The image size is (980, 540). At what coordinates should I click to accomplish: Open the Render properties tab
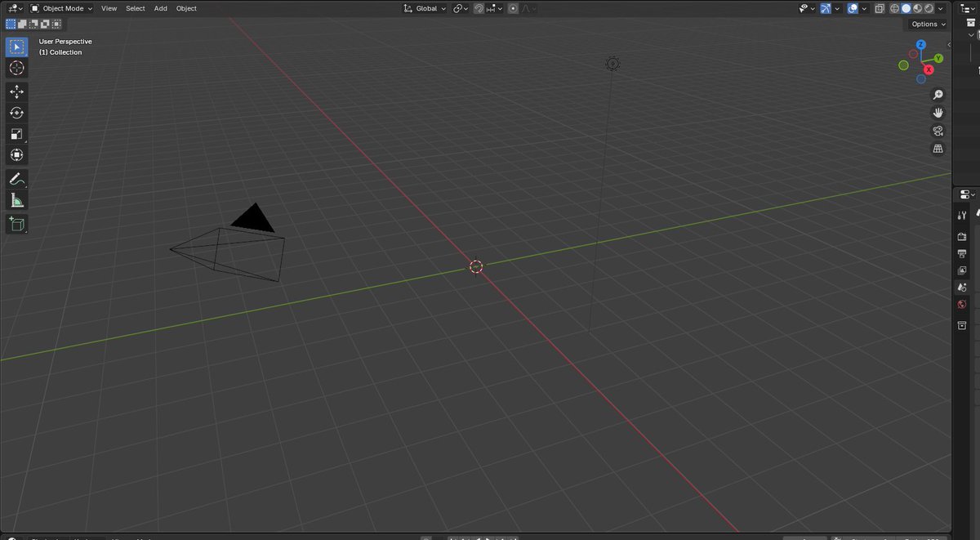(962, 236)
